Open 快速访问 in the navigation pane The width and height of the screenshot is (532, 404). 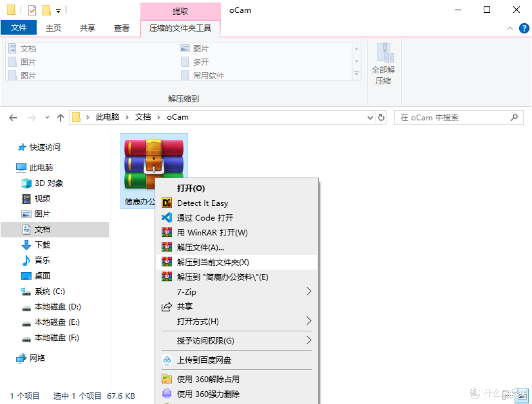pyautogui.click(x=45, y=147)
